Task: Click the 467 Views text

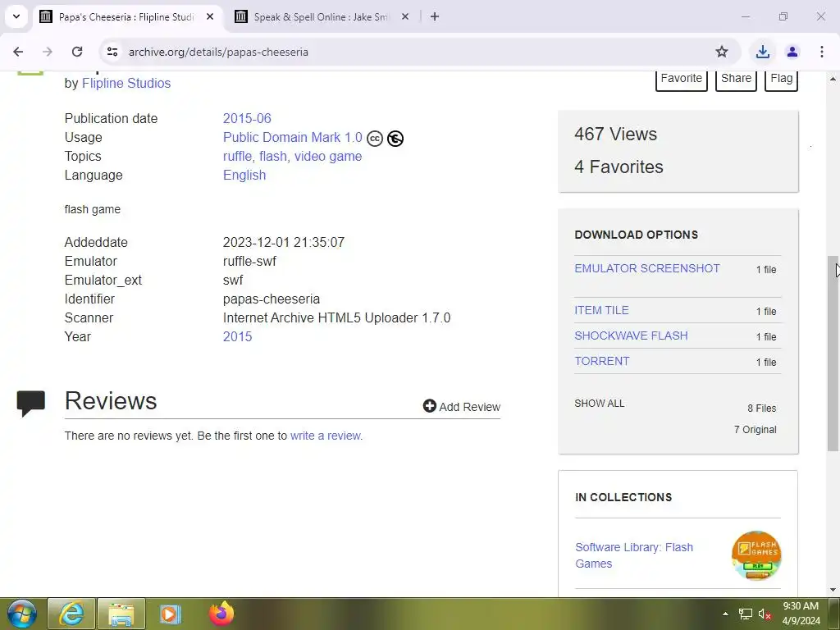Action: (615, 134)
